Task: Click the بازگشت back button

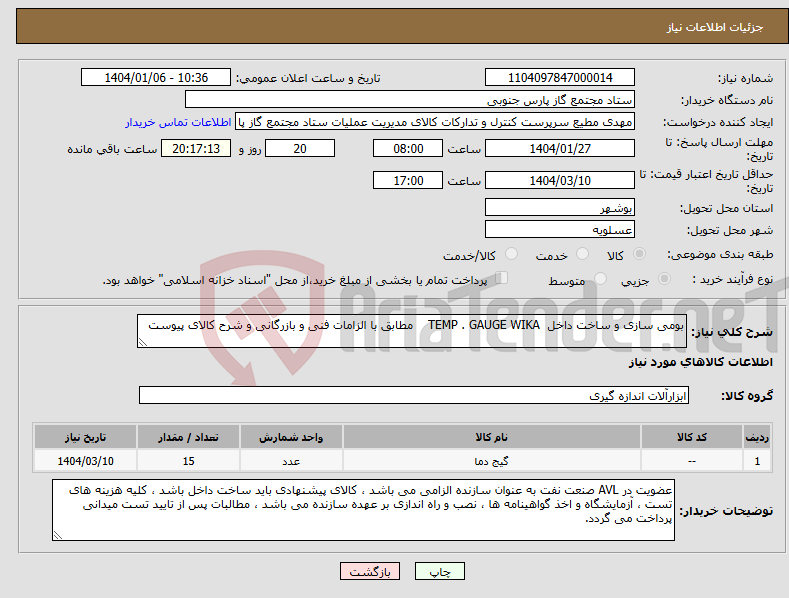Action: point(370,571)
